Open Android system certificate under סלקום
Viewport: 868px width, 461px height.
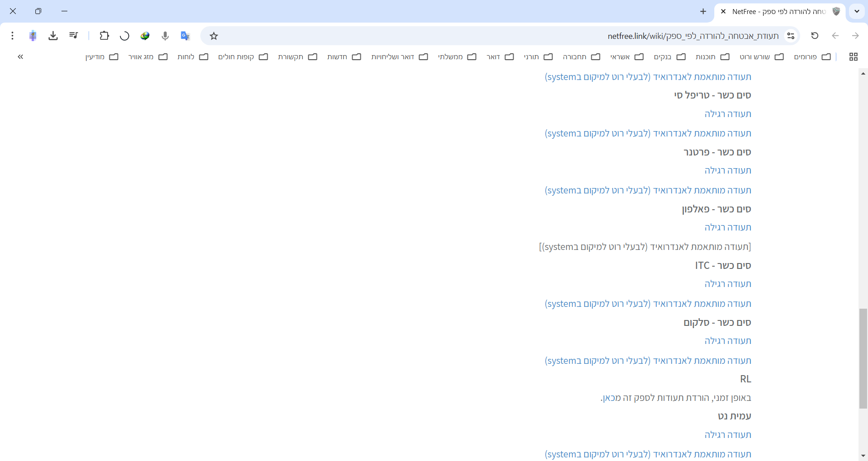tap(648, 361)
